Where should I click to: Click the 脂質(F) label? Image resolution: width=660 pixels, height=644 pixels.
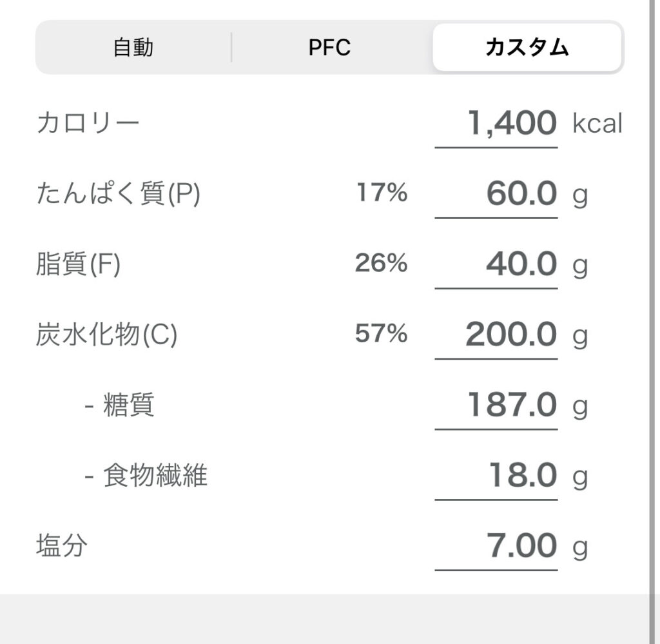[x=78, y=265]
